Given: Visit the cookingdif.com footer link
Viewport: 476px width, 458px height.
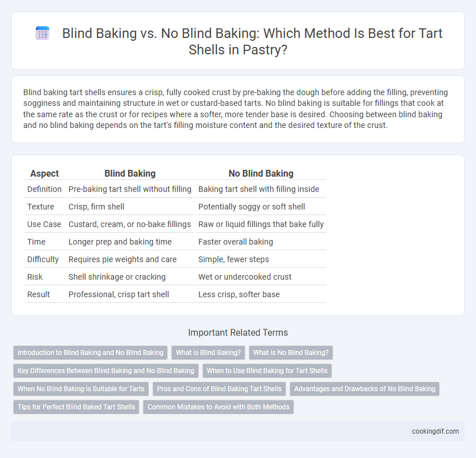Looking at the screenshot, I should coord(435,431).
